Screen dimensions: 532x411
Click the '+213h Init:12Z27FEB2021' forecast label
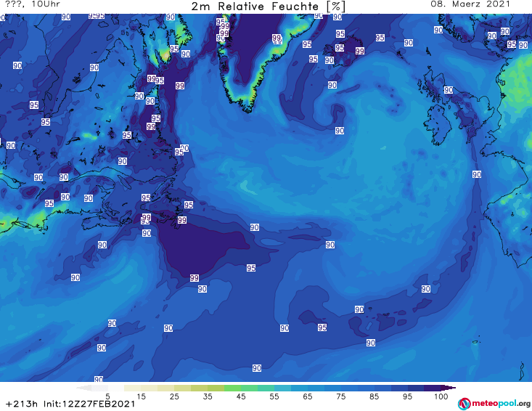pos(70,404)
